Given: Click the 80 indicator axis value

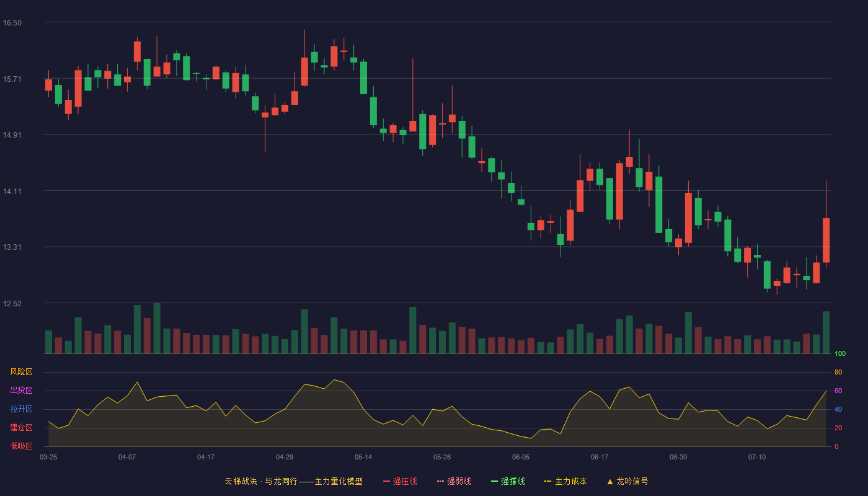Looking at the screenshot, I should 838,373.
